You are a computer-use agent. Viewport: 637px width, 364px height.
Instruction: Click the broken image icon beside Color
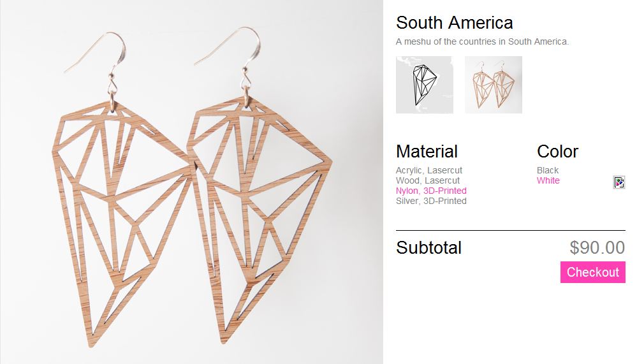[619, 182]
